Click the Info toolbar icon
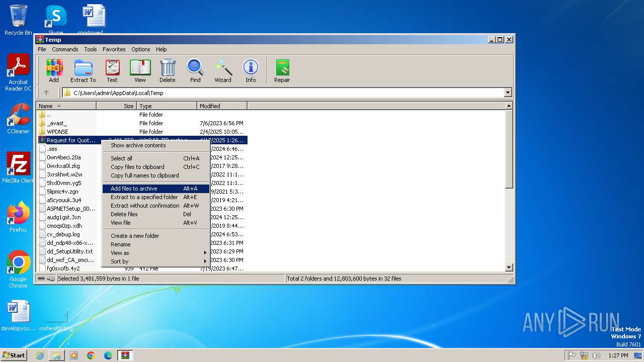This screenshot has height=362, width=644. click(251, 71)
